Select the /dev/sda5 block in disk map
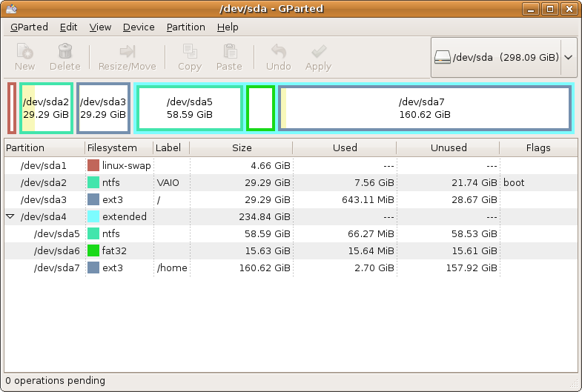The width and height of the screenshot is (582, 392). point(190,108)
